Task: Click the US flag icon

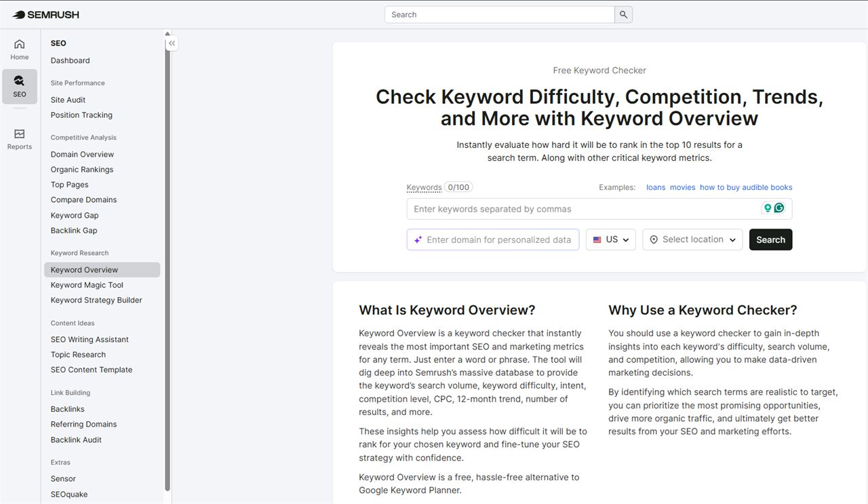Action: (597, 239)
